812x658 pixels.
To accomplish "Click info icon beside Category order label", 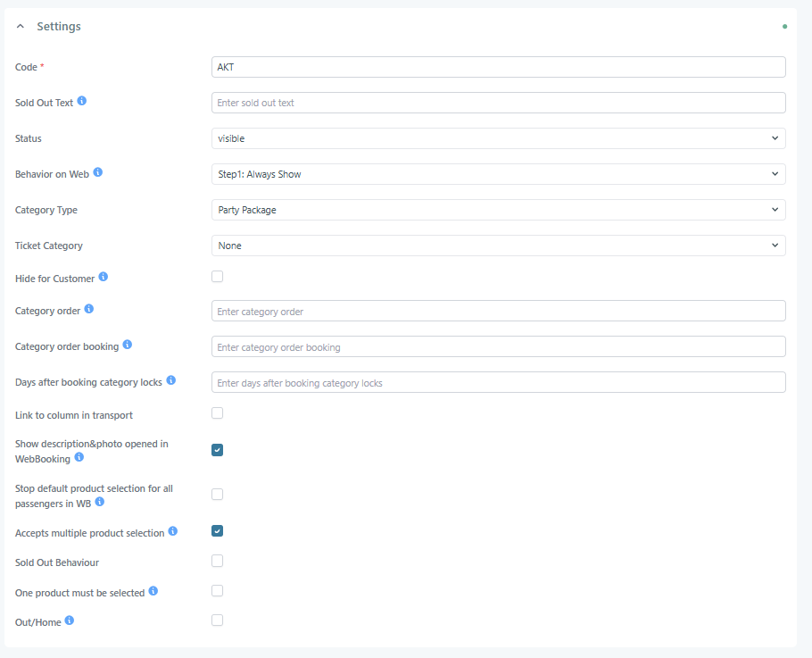I will [x=89, y=310].
